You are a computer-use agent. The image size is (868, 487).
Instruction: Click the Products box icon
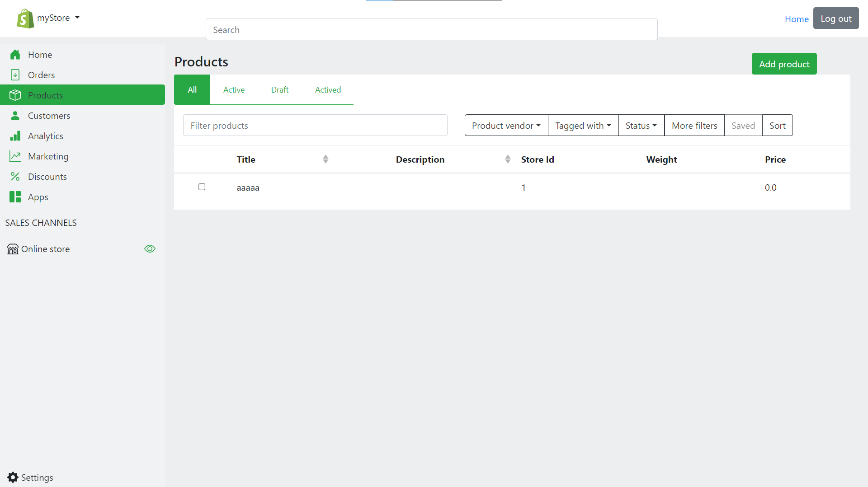(x=15, y=95)
